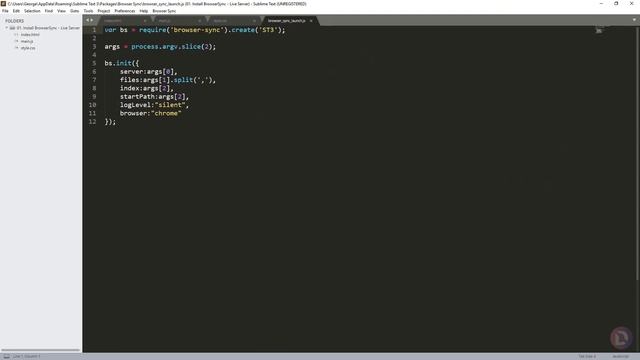This screenshot has height=360, width=640.
Task: Click the "silent" string on line 10
Action: 170,105
